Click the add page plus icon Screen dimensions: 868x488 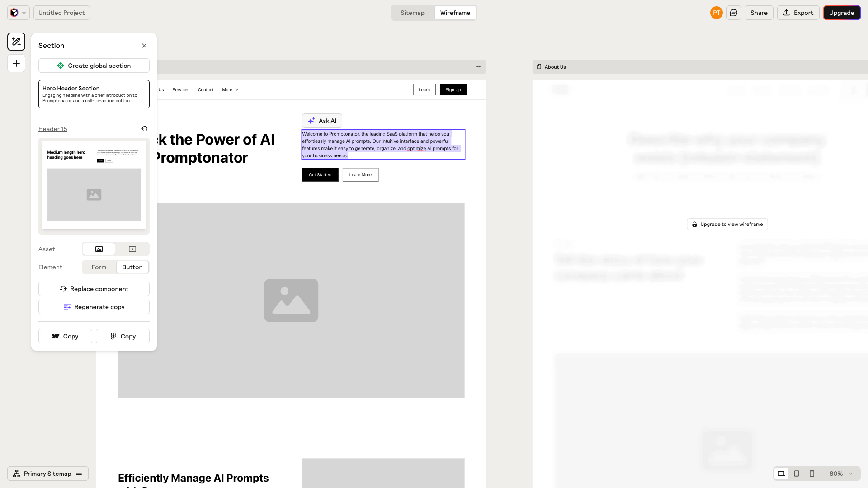tap(16, 63)
